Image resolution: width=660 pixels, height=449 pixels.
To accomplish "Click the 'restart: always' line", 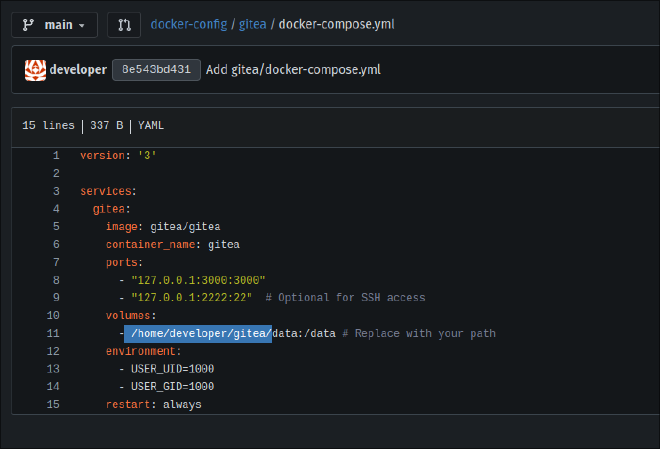I will 153,404.
